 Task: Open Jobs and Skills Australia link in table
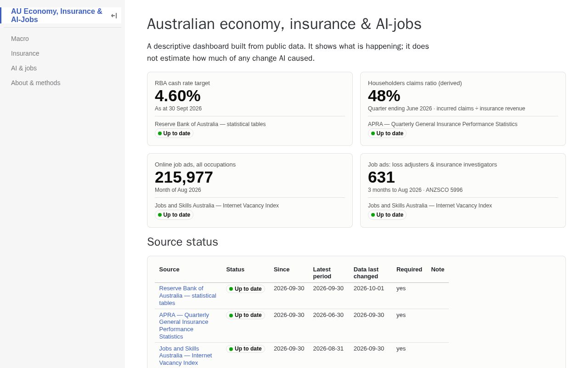[x=186, y=356]
